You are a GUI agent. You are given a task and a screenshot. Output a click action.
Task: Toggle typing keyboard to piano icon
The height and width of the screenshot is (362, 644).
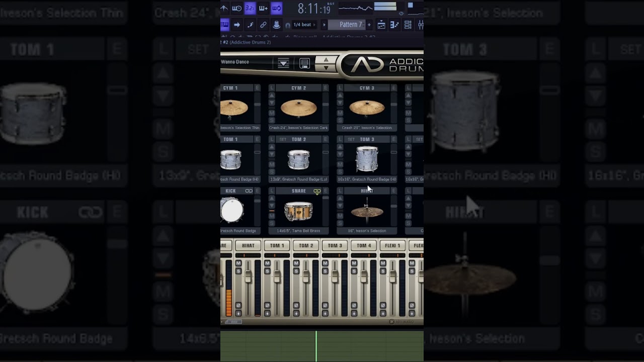pyautogui.click(x=224, y=25)
